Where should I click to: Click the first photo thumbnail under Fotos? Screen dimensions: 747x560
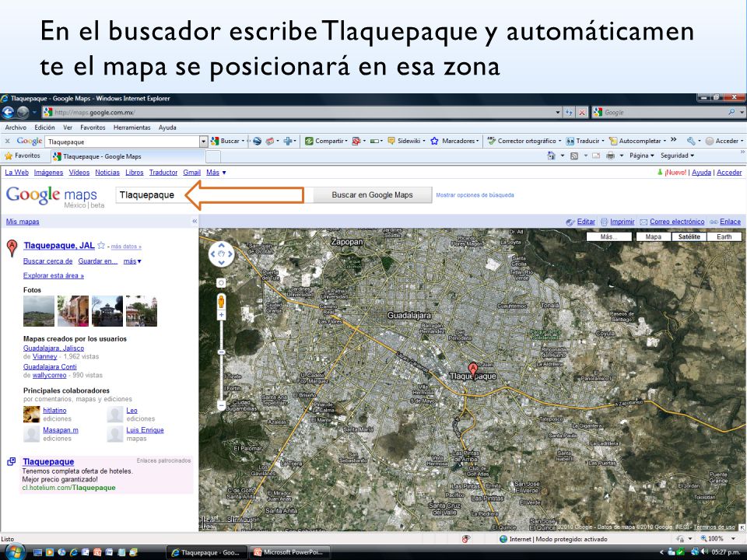click(39, 311)
